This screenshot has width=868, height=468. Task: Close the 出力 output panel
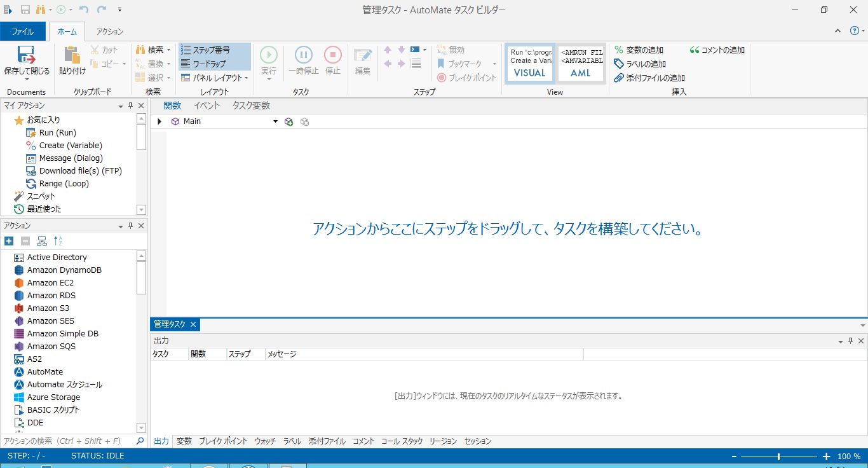tap(861, 341)
